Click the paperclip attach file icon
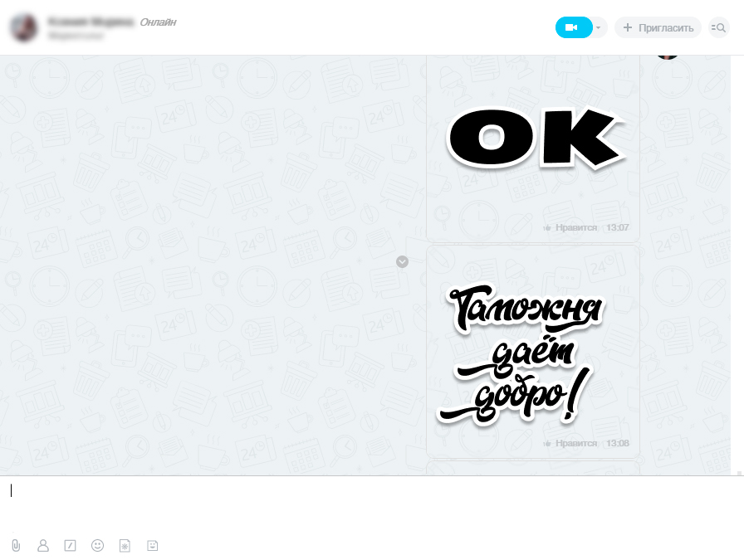Image resolution: width=744 pixels, height=560 pixels. click(x=16, y=546)
